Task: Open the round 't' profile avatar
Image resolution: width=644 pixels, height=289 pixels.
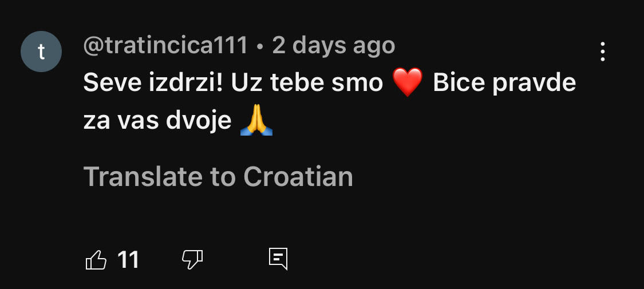Action: pos(41,52)
